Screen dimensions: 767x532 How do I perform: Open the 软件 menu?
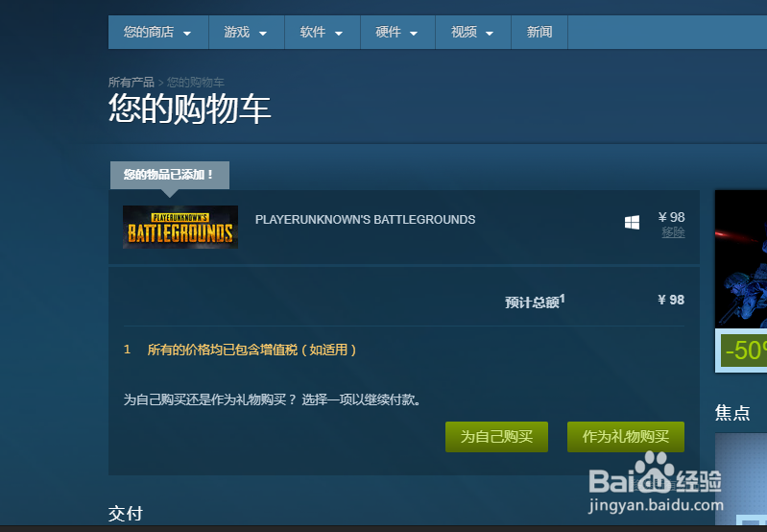click(323, 33)
